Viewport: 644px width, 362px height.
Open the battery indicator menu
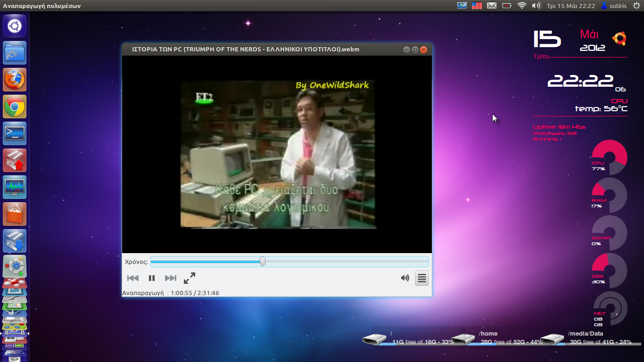pos(507,6)
